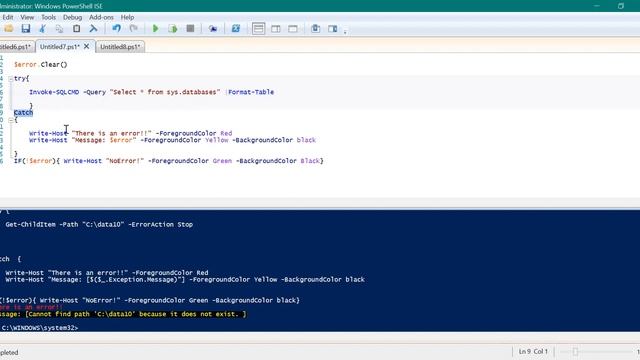Switch to Untitled8.ps1 tab
Image resolution: width=640 pixels, height=360 pixels.
coord(120,47)
